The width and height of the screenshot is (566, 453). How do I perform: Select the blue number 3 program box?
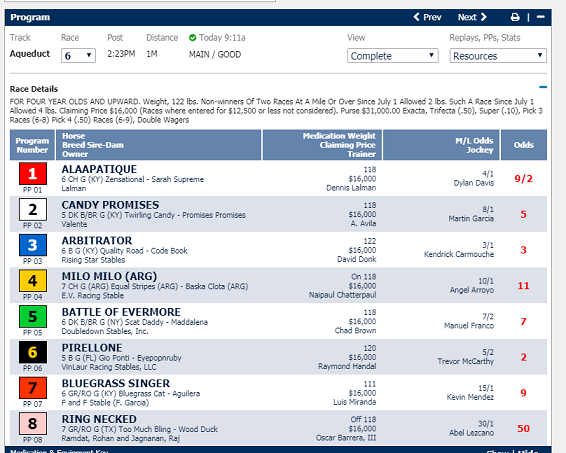coord(33,245)
